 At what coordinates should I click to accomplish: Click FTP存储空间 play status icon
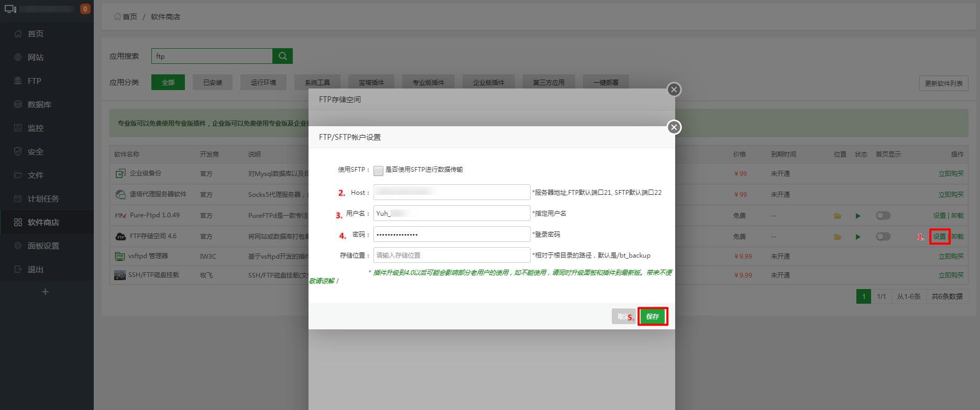tap(858, 237)
